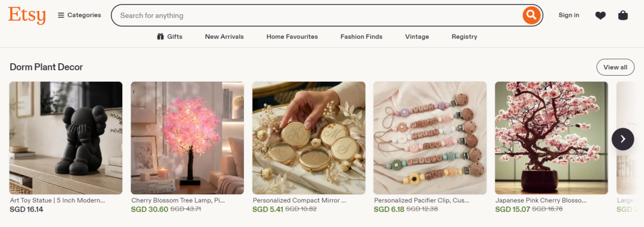
Task: Open the shopping bag cart icon
Action: click(623, 15)
